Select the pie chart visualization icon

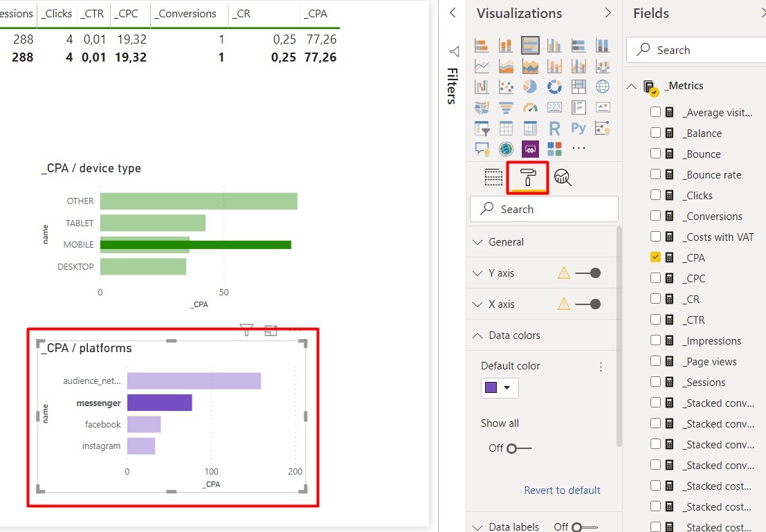[x=529, y=86]
